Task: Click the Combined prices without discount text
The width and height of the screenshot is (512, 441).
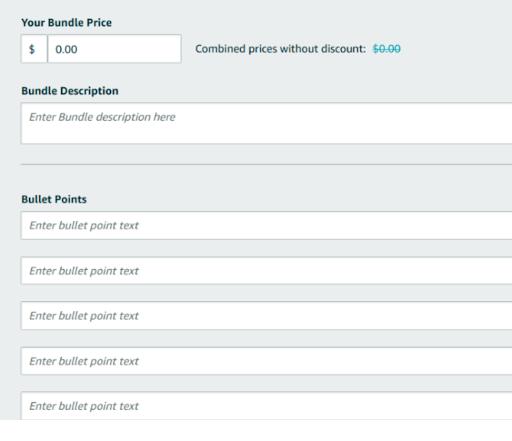Action: [x=281, y=49]
